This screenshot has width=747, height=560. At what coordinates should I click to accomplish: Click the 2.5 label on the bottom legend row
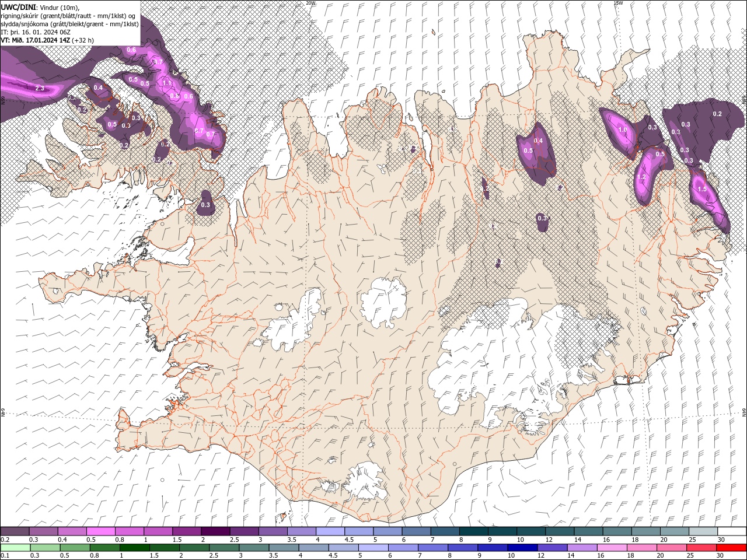[214, 555]
